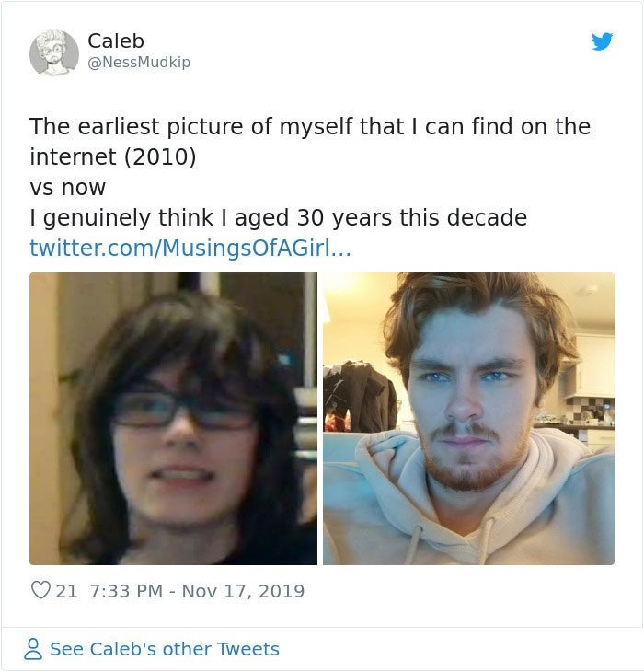Screen dimensions: 644x672
Task: Open Caleb's cartoon profile avatar
Action: coord(54,53)
